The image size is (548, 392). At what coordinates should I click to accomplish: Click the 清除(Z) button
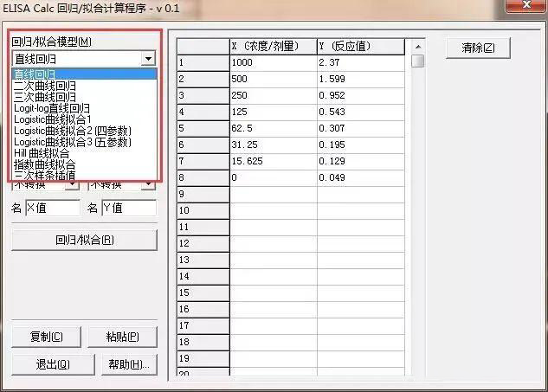point(478,48)
